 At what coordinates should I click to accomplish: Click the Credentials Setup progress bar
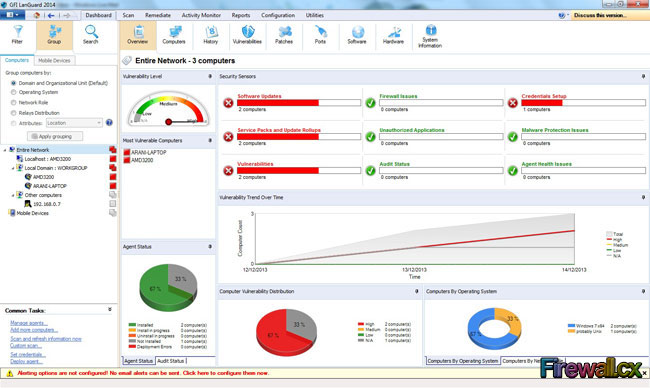(x=583, y=103)
